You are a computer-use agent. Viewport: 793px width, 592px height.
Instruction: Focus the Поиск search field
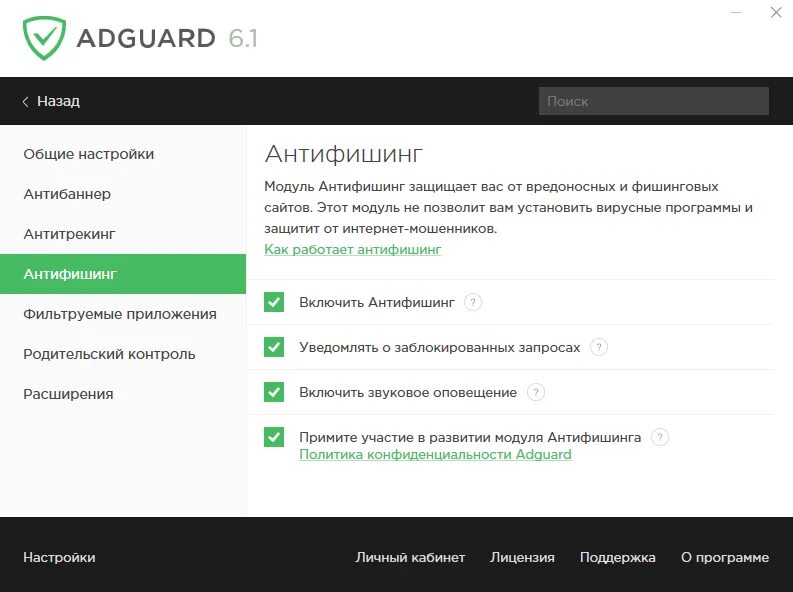point(653,101)
